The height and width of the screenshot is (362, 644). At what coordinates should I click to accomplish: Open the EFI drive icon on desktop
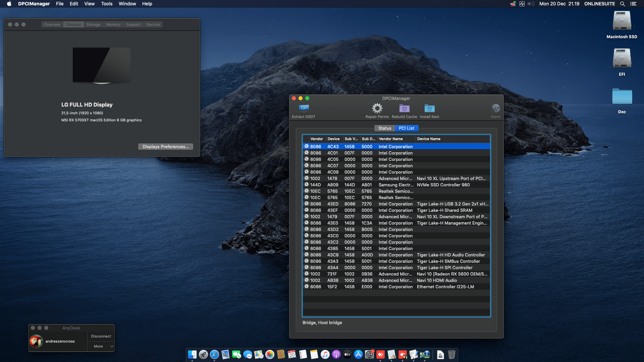(622, 59)
